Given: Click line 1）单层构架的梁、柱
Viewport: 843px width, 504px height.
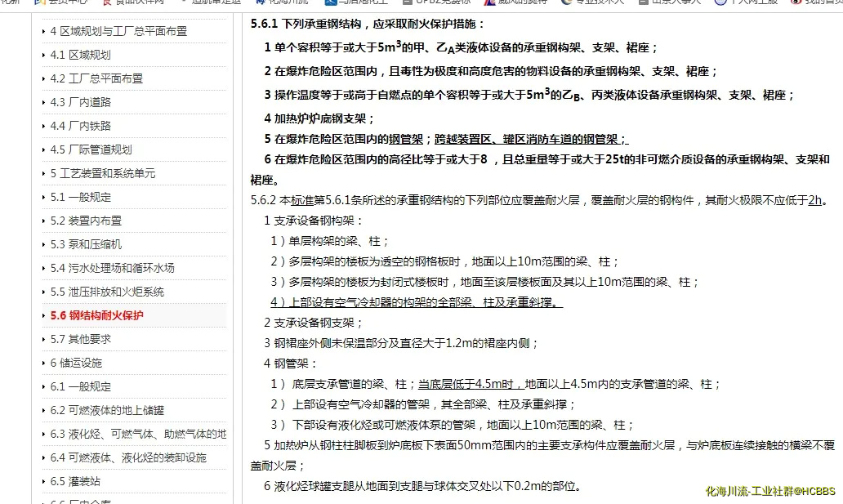Looking at the screenshot, I should coord(329,242).
